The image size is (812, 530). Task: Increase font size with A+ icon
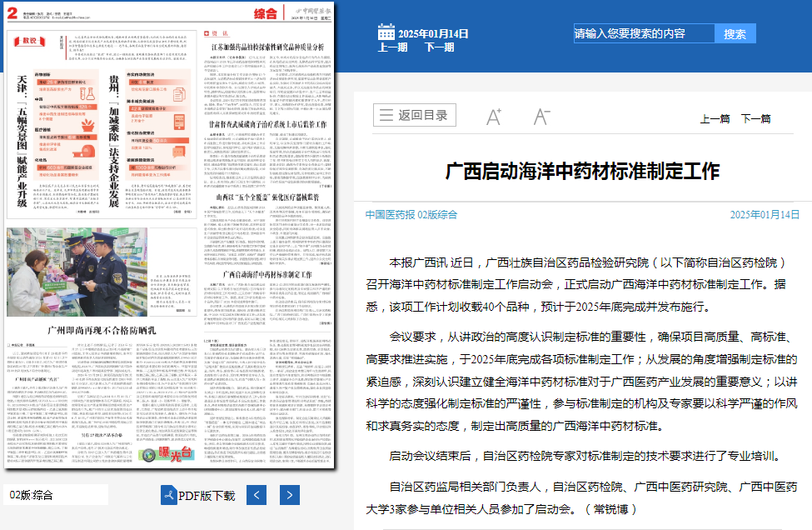(x=494, y=117)
